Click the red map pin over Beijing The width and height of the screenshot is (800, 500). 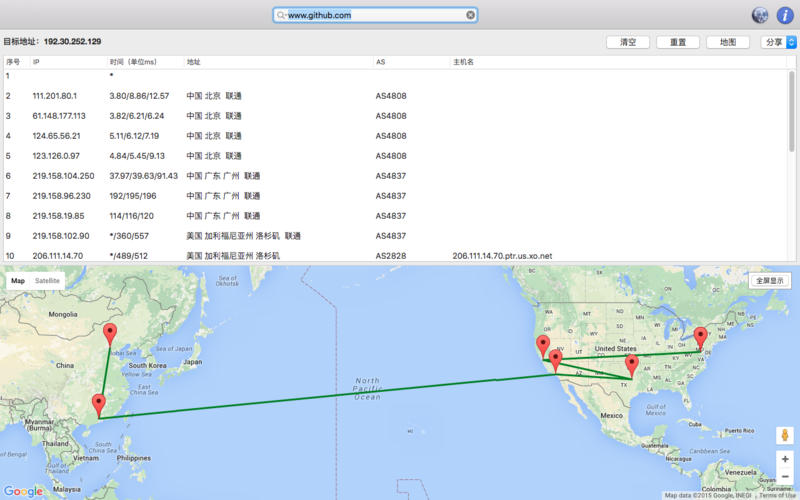point(110,334)
